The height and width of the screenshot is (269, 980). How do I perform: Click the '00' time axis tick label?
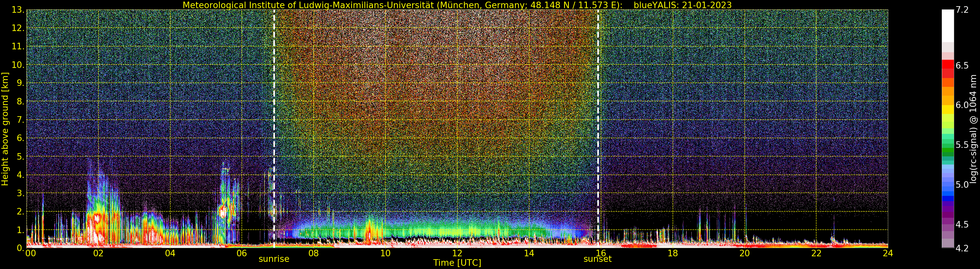30,253
